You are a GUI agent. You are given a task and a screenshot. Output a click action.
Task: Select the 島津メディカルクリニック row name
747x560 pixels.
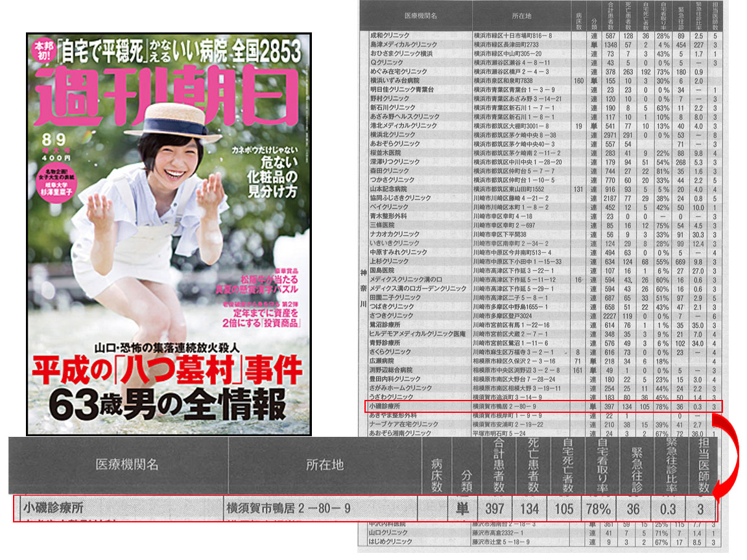(403, 44)
